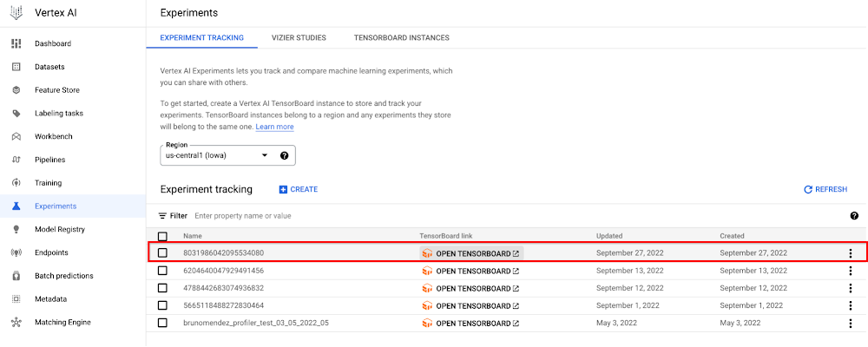Screen dimensions: 868x347
Task: Open more actions for brunomendez_profiler_test row
Action: (x=851, y=324)
